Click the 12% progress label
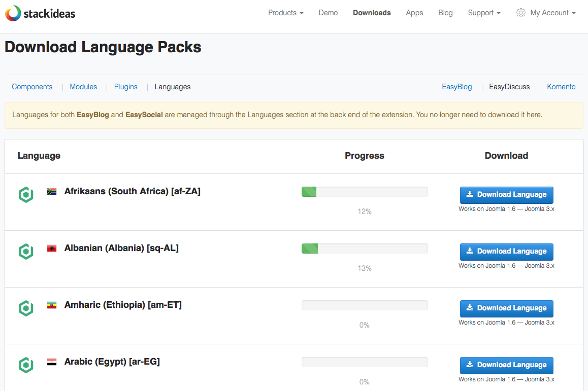The height and width of the screenshot is (391, 588). [365, 211]
